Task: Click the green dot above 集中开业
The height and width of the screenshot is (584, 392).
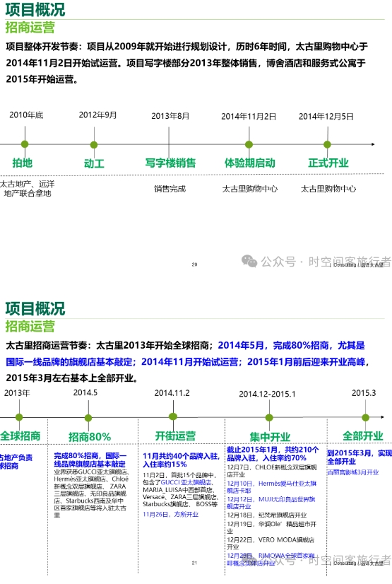Action: click(269, 418)
